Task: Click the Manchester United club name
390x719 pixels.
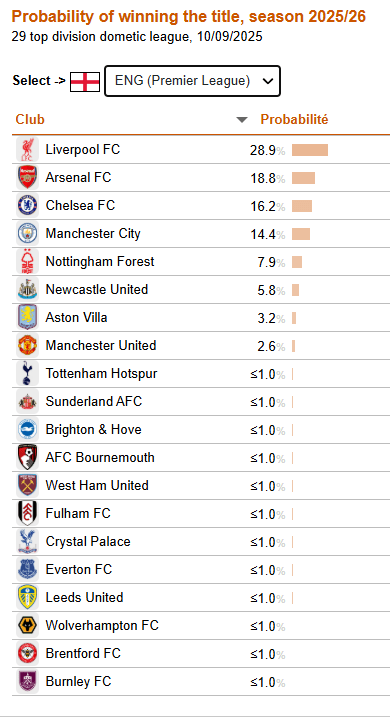Action: click(101, 345)
